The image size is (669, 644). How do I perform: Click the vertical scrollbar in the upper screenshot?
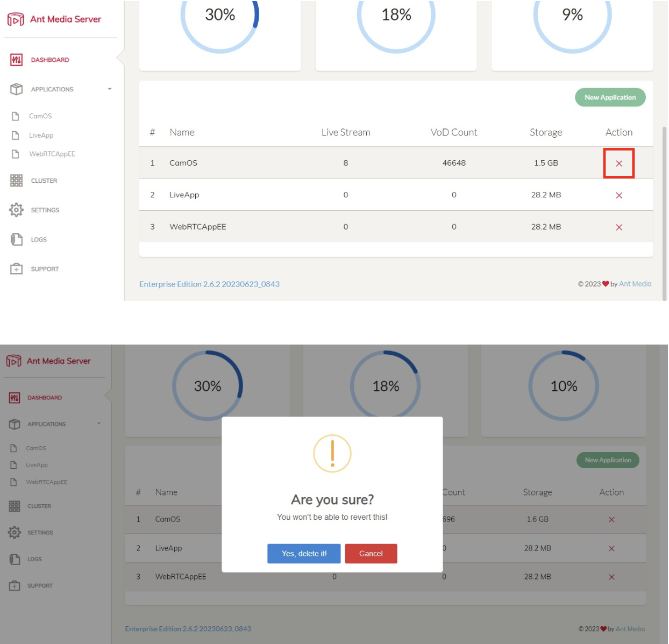[664, 213]
